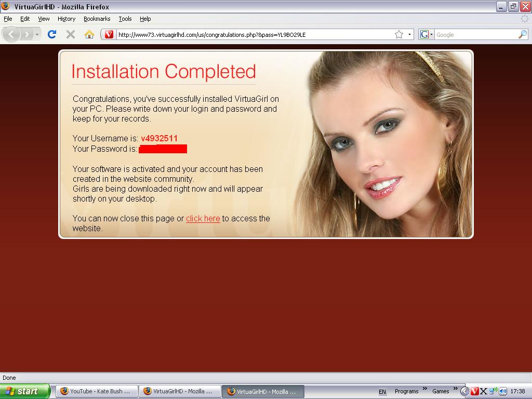Click the red V site identity icon
The image size is (532, 399).
click(x=109, y=34)
